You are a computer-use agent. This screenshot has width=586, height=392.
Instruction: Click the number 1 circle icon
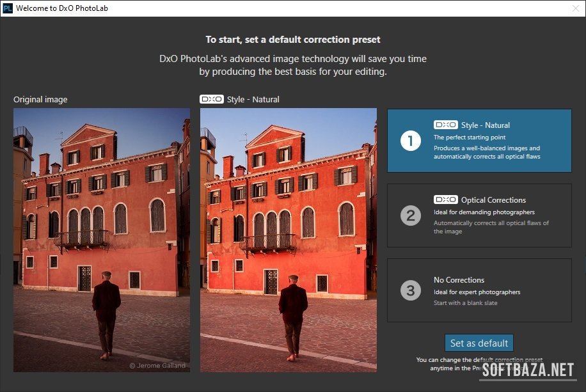[x=410, y=141]
